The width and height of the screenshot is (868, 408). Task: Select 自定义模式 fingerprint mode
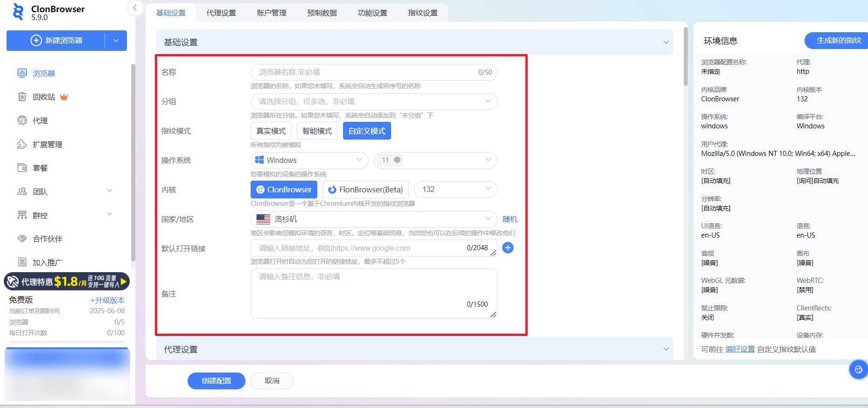(367, 131)
